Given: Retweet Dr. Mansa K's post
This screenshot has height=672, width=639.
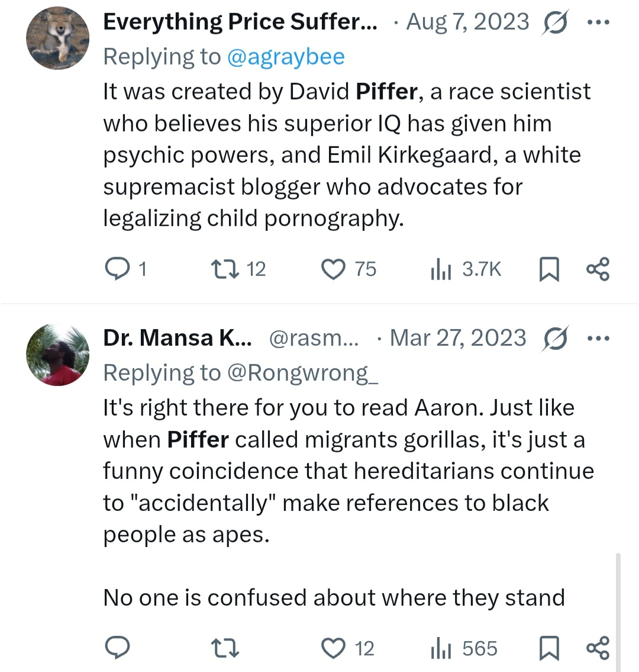Looking at the screenshot, I should [225, 648].
